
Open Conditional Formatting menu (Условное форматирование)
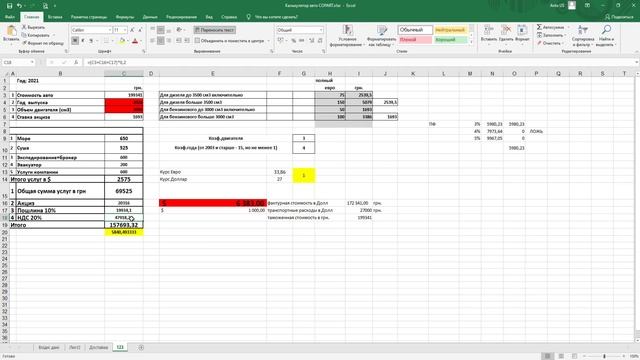347,36
